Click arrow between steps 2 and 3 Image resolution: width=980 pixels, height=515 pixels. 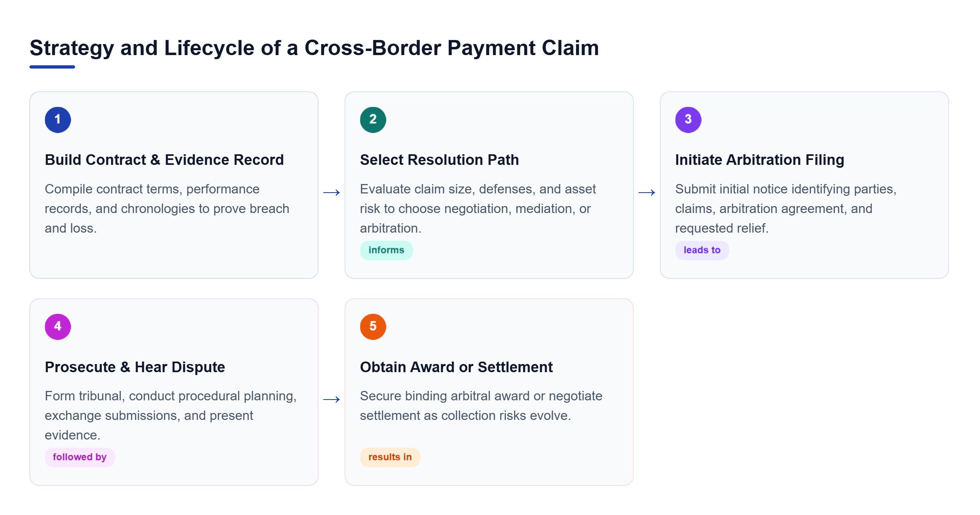point(647,192)
